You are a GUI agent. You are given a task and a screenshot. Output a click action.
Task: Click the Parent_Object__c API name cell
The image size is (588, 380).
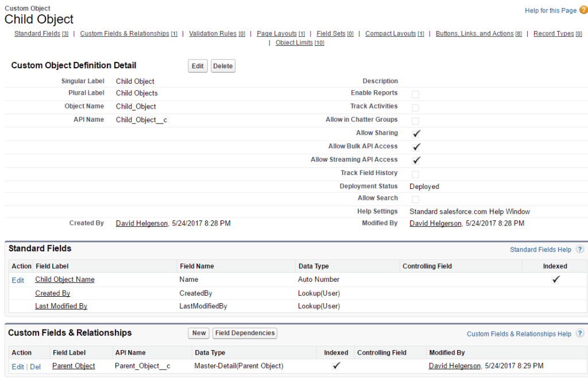142,366
